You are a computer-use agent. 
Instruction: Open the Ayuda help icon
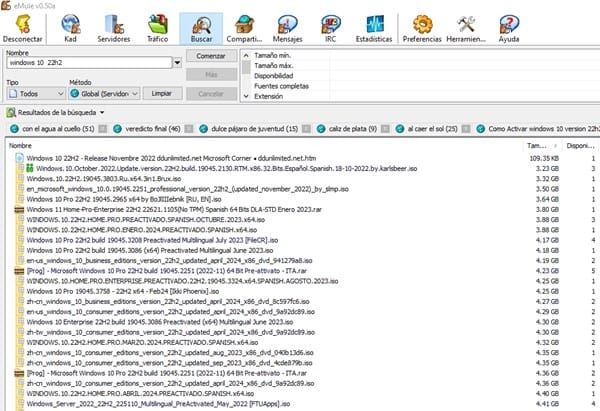point(509,29)
